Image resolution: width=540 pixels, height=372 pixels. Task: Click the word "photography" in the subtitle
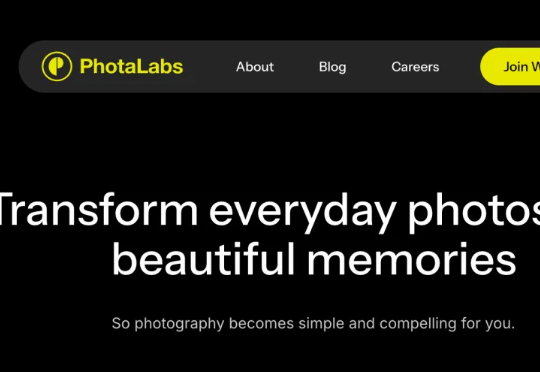[x=179, y=324]
